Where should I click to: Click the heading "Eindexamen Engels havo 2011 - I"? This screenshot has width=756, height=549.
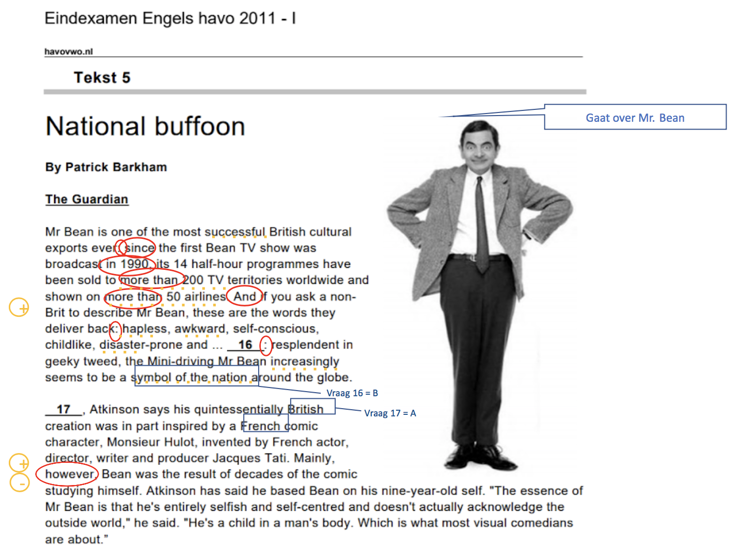[170, 19]
